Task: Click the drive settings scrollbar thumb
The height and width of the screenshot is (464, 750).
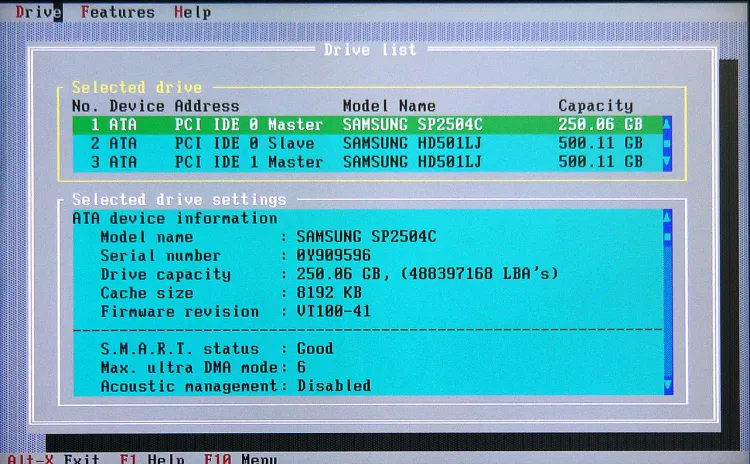Action: coord(668,237)
